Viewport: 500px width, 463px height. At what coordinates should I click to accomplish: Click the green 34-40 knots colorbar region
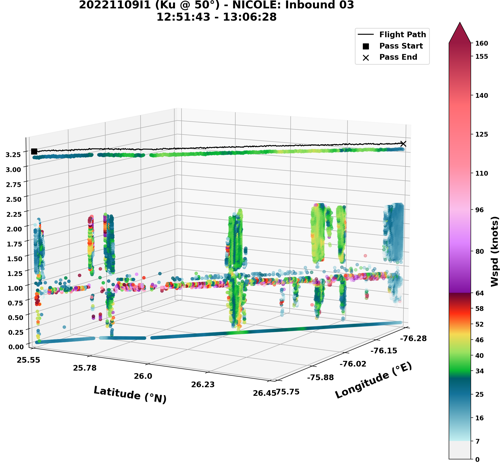coord(460,363)
